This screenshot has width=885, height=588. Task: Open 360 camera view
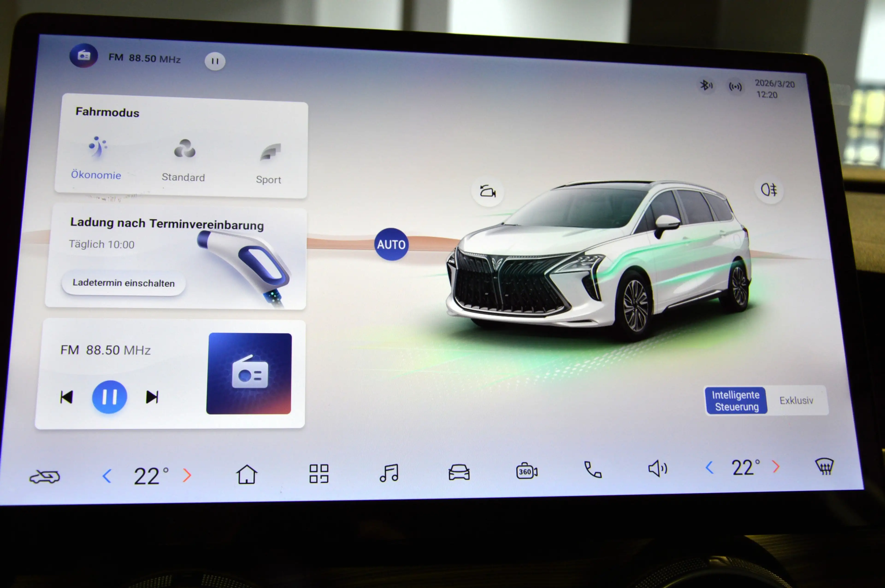pos(527,471)
